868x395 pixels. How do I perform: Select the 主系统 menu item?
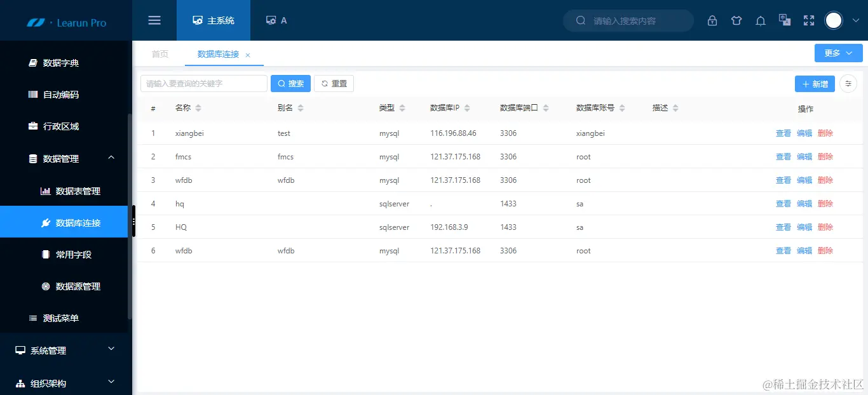pos(214,20)
